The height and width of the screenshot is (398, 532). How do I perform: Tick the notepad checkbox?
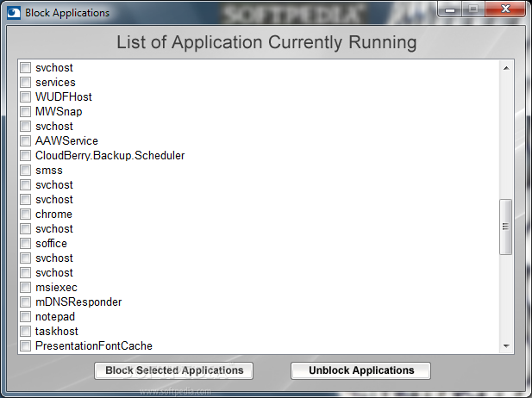(x=25, y=317)
